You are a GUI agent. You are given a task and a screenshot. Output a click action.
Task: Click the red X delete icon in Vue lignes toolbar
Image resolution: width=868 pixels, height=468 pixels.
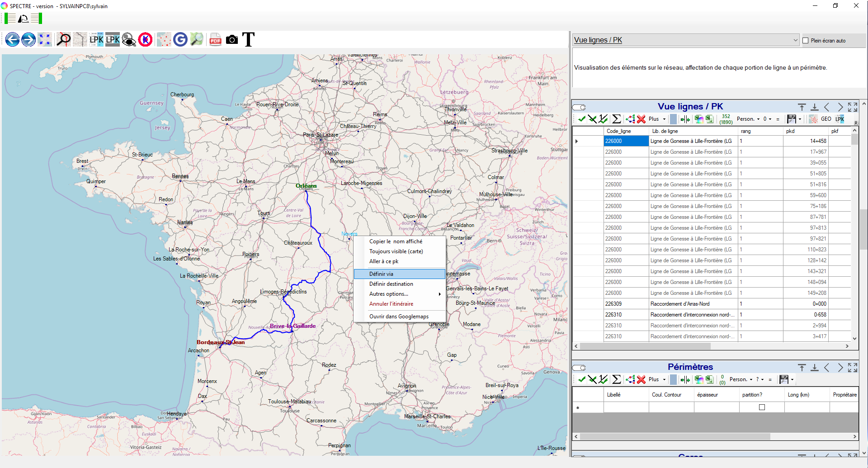pyautogui.click(x=641, y=119)
